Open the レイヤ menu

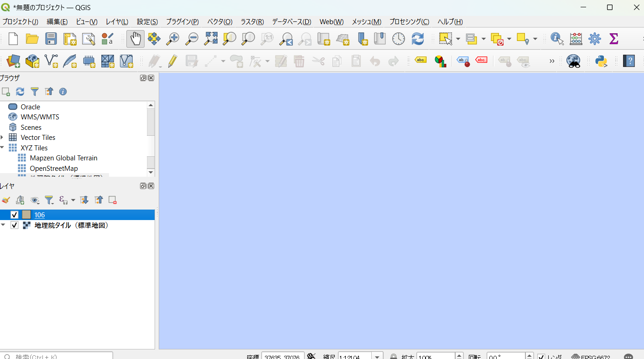click(x=117, y=21)
